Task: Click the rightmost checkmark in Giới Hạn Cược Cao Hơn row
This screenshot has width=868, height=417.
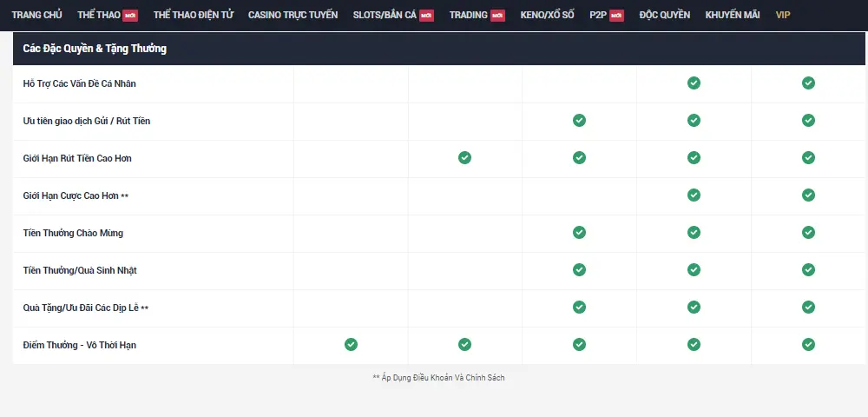Action: click(808, 195)
